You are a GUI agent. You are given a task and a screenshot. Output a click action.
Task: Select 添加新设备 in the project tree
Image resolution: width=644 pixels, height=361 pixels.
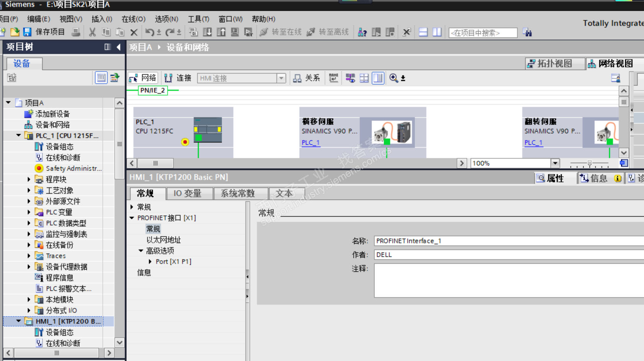pos(52,114)
